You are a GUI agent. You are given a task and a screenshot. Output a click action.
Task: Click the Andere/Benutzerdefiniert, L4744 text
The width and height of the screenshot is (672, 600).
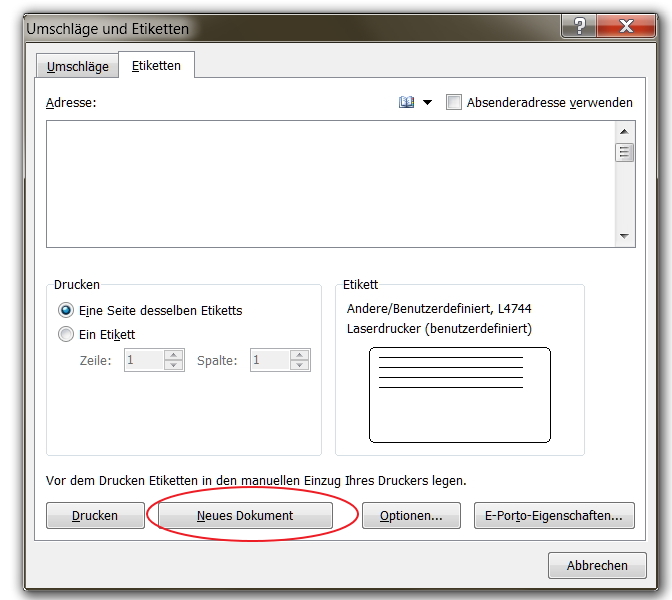(439, 309)
